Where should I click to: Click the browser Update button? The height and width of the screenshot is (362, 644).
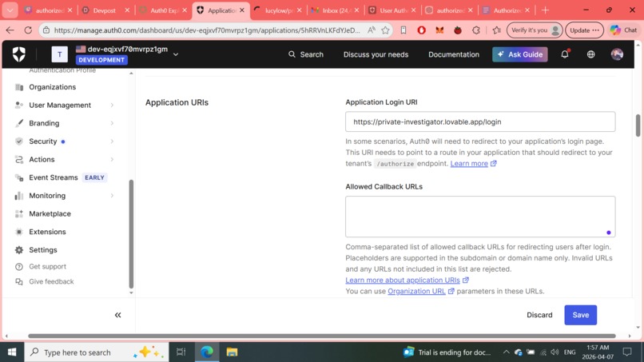pos(584,30)
